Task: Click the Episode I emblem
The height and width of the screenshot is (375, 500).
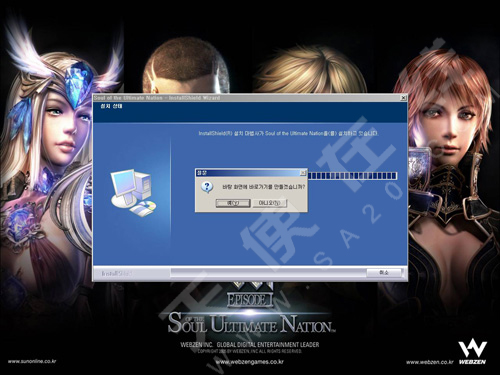Action: tap(250, 296)
